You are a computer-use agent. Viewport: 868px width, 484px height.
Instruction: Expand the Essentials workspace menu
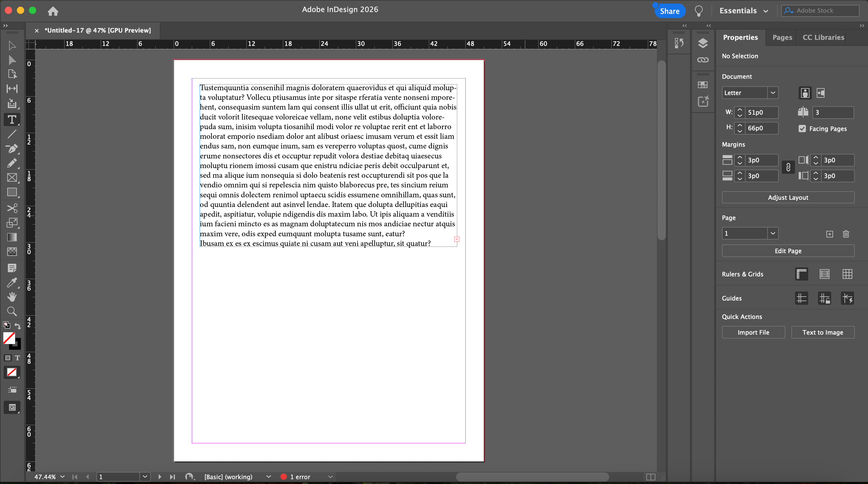744,11
